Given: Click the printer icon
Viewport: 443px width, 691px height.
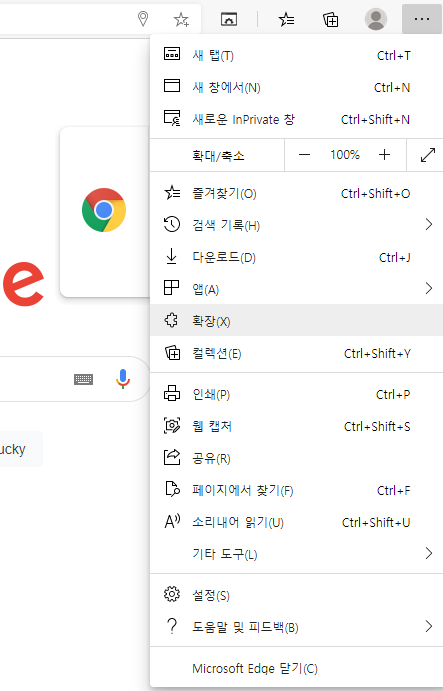Looking at the screenshot, I should (172, 393).
